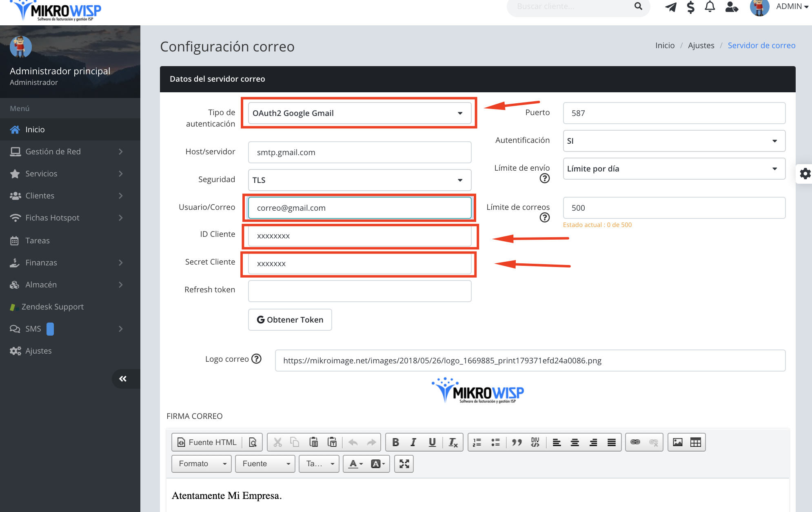Click the editor preview icon

tap(253, 442)
